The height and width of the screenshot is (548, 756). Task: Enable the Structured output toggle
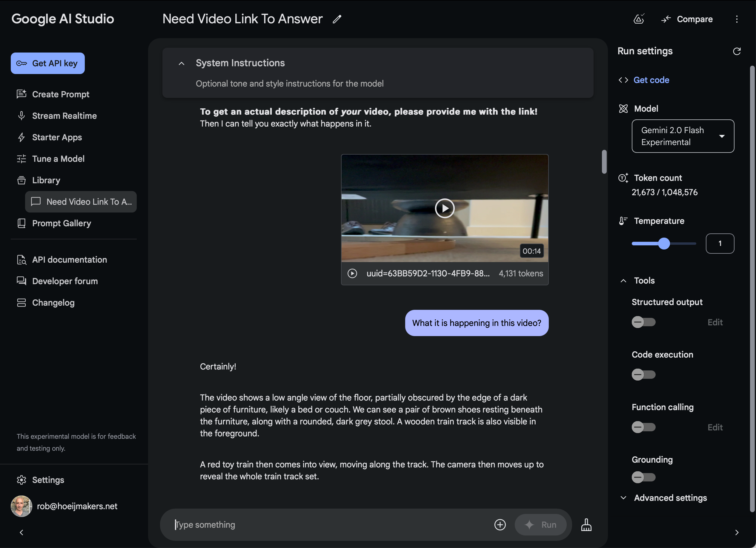(643, 322)
